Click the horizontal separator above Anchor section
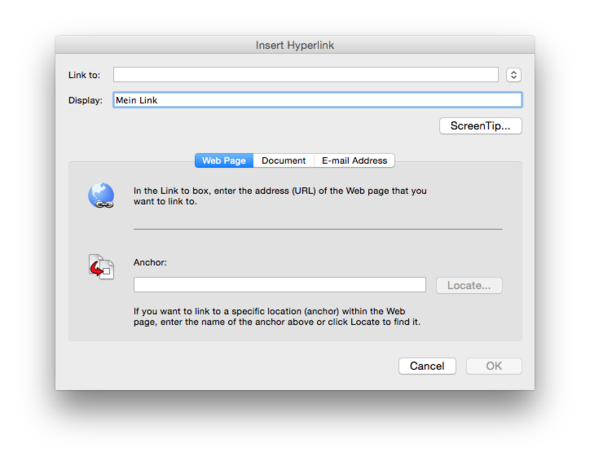The image size is (590, 465). pyautogui.click(x=318, y=229)
